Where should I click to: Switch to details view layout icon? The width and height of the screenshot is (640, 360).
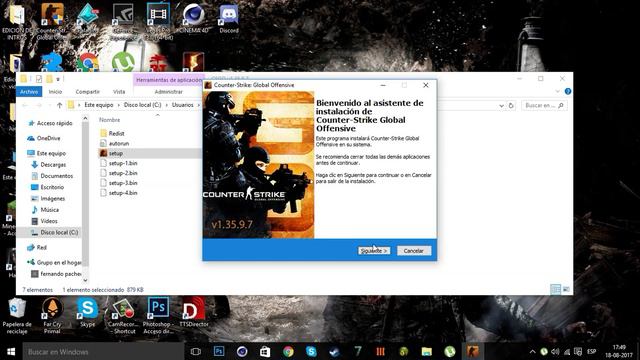tap(556, 289)
